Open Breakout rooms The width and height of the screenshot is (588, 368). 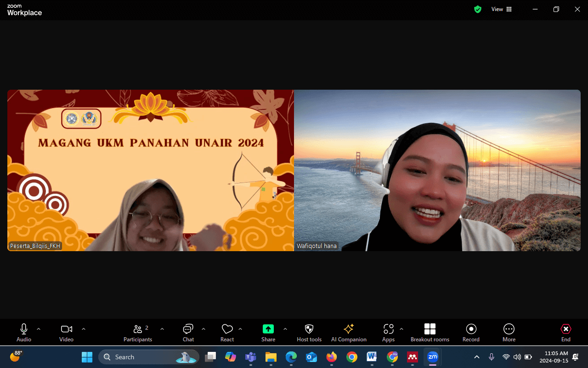430,333
